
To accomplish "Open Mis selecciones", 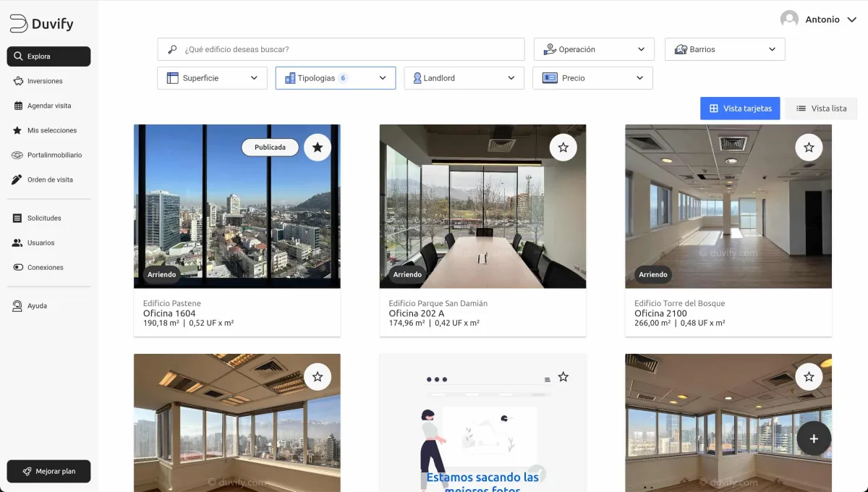I will (48, 130).
